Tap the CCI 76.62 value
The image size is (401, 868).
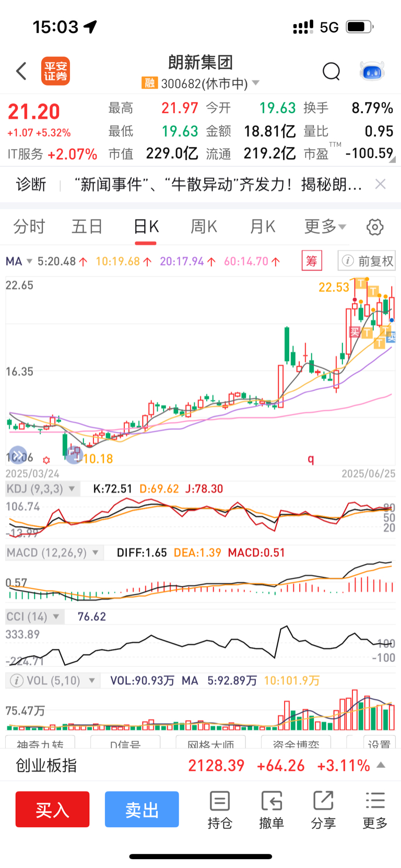[x=92, y=616]
